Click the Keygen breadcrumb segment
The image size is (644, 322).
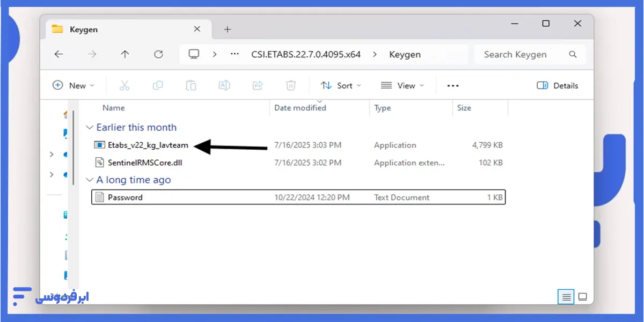click(405, 54)
